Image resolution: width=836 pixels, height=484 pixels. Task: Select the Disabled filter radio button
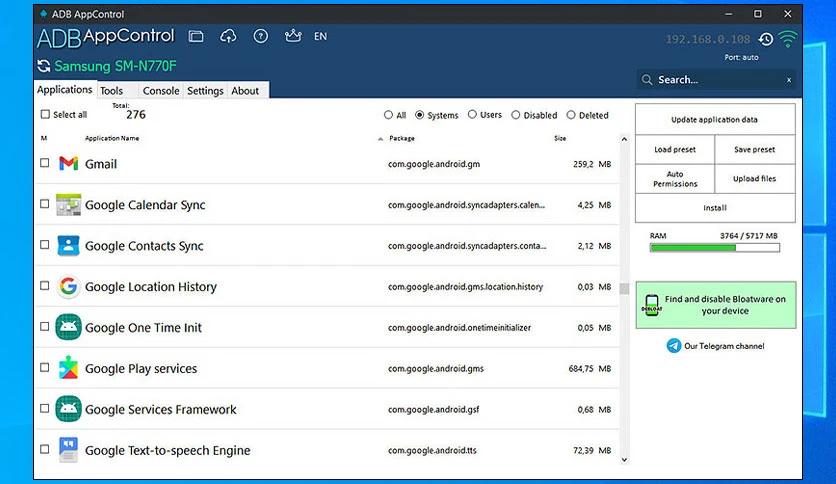[516, 115]
